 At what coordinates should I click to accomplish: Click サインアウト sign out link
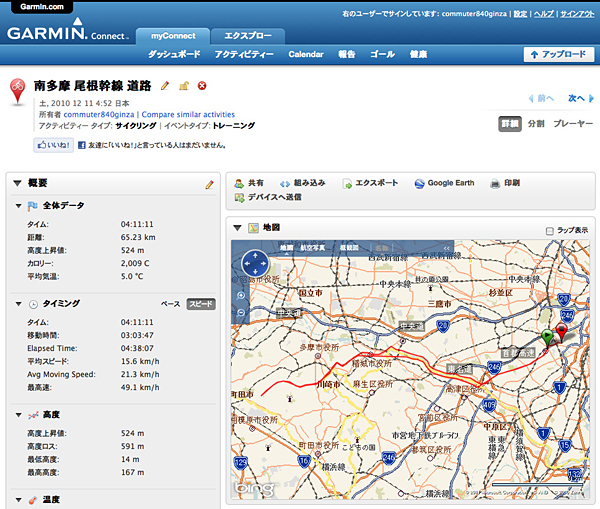pyautogui.click(x=577, y=14)
